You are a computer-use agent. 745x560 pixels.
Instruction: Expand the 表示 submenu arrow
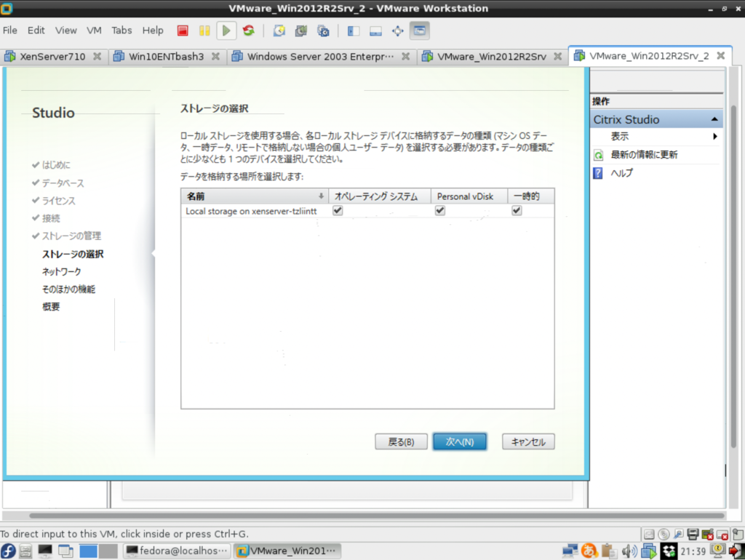point(715,137)
